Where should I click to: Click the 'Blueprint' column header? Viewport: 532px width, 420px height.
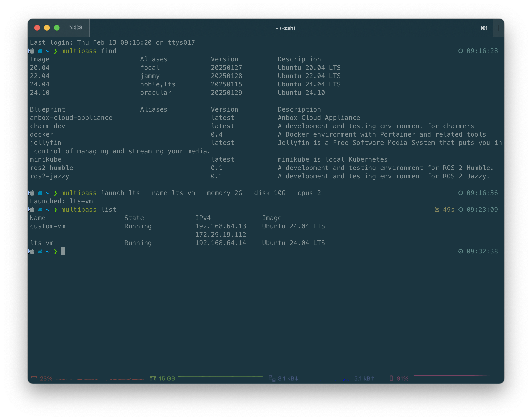(47, 110)
